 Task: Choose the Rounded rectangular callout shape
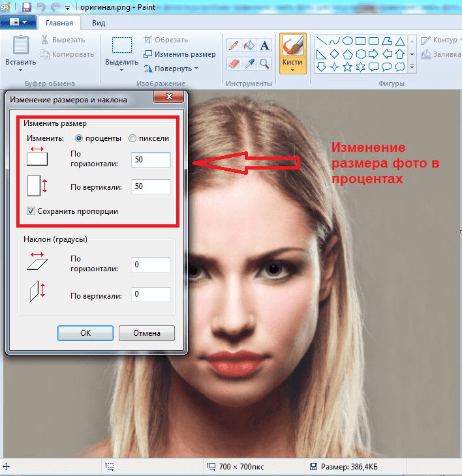374,67
